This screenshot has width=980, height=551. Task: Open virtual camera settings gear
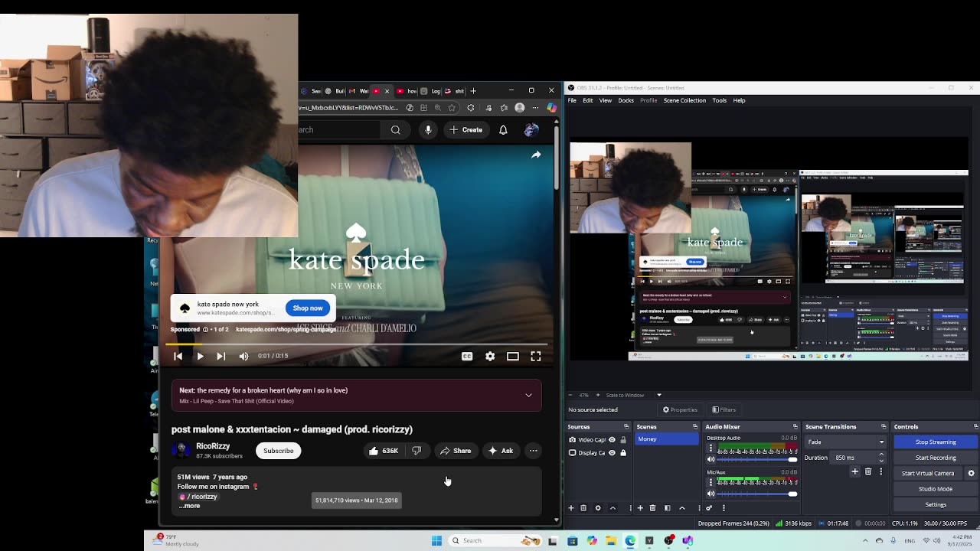click(972, 473)
